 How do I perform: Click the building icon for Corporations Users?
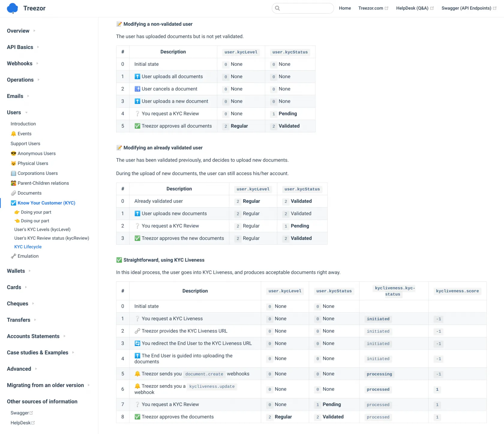pos(13,173)
